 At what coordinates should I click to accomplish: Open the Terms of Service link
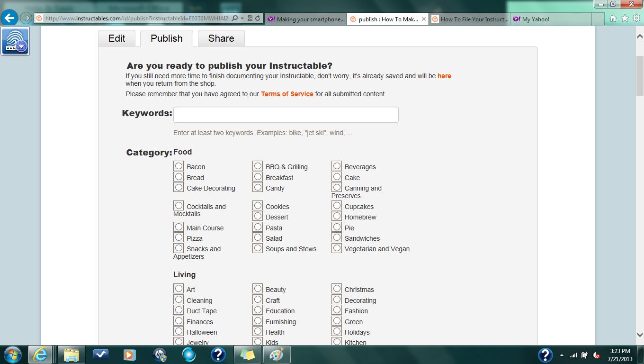point(287,94)
